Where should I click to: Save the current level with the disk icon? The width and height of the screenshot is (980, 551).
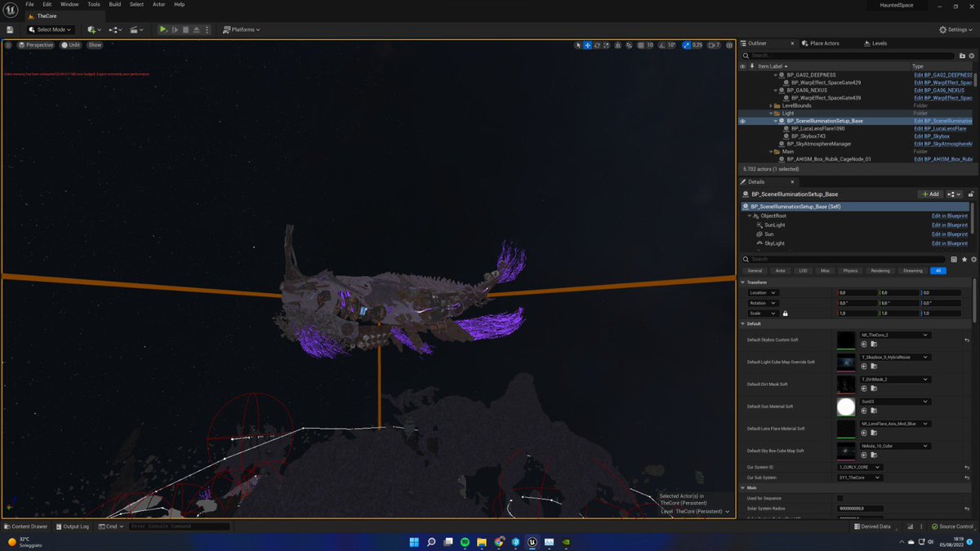[x=9, y=29]
